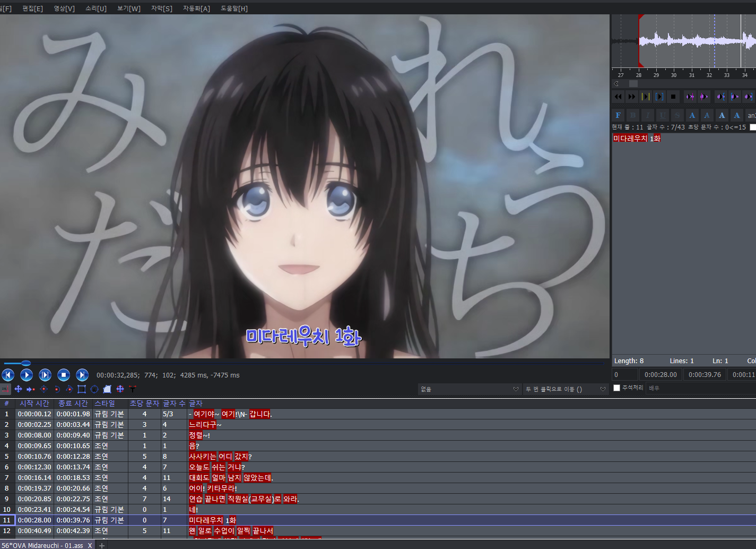This screenshot has width=756, height=549.
Task: Click the end time field 0:00:39.76
Action: [705, 374]
